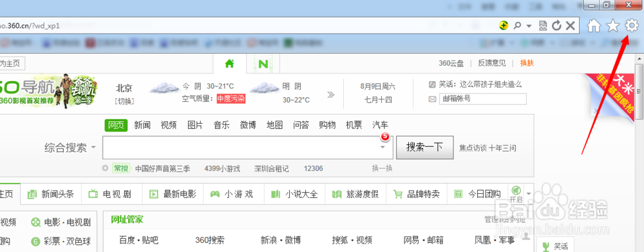
Task: Select 图片 search category
Action: coord(195,126)
